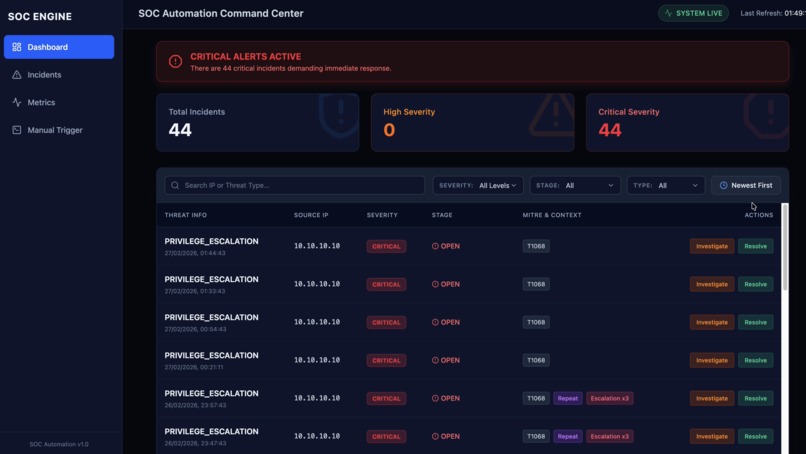The width and height of the screenshot is (806, 454).
Task: Click the Total Incidents count 44
Action: click(180, 130)
